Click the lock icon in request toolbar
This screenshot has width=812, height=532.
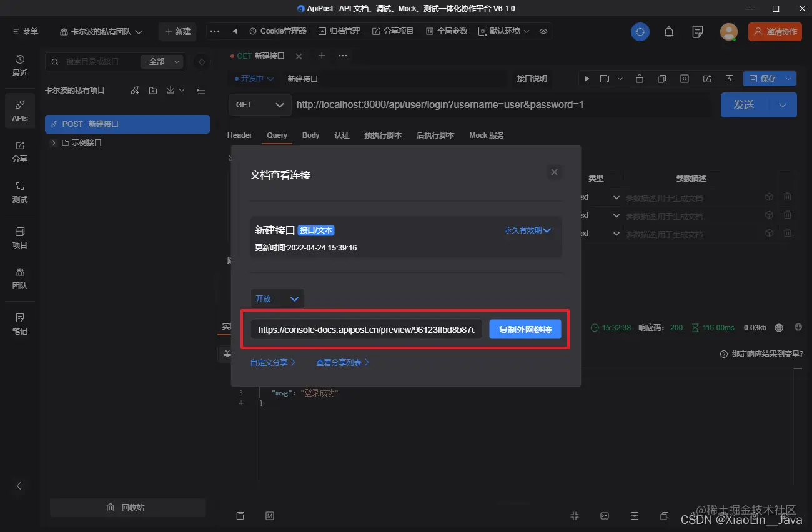pos(640,79)
